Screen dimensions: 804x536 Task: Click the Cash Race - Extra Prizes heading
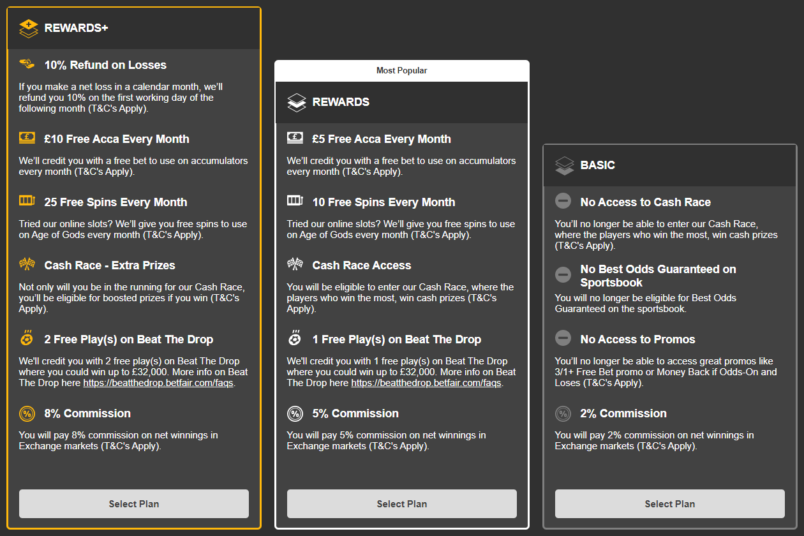coord(110,265)
